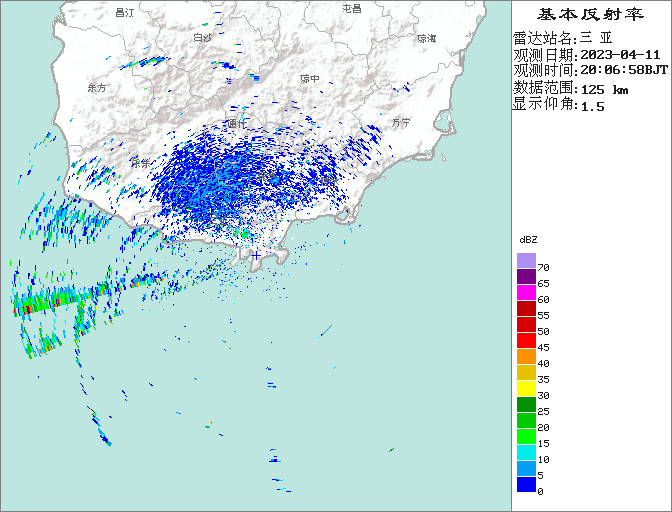Click the 屯昌 map label
The image size is (672, 512).
352,8
